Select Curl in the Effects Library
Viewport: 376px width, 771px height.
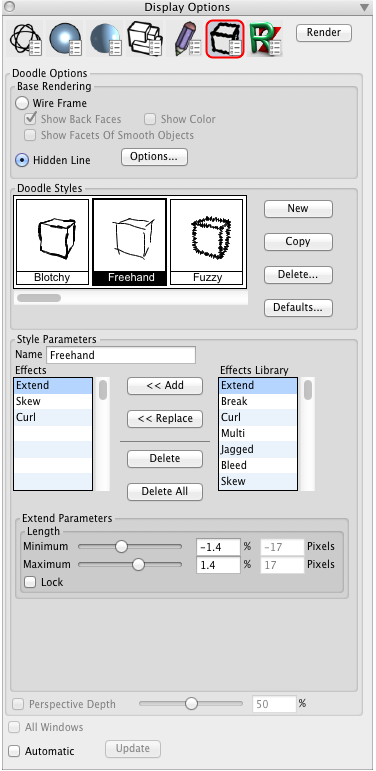click(258, 417)
